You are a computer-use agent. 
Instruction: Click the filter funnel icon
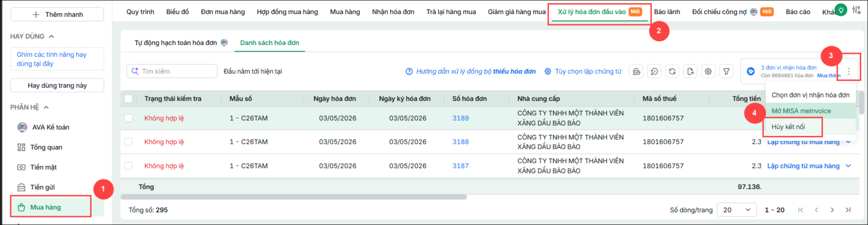tap(726, 71)
